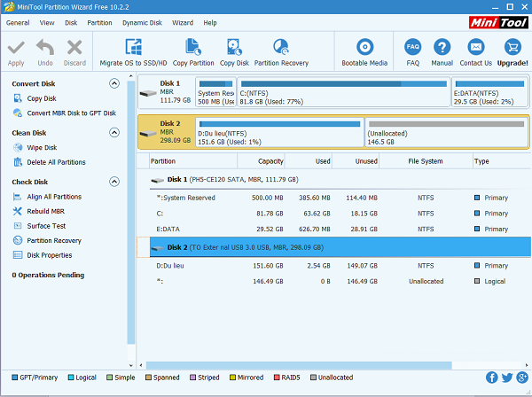Open the Bootable Media builder
532x397 pixels.
click(365, 47)
